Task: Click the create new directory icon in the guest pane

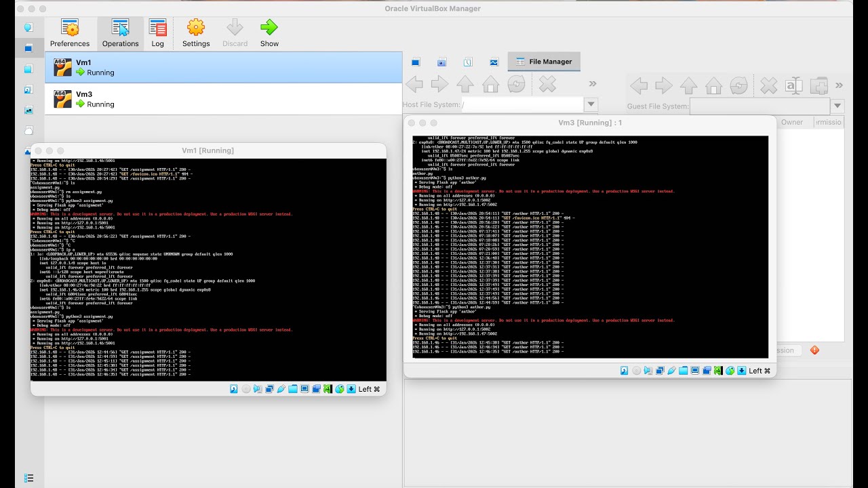Action: click(818, 85)
